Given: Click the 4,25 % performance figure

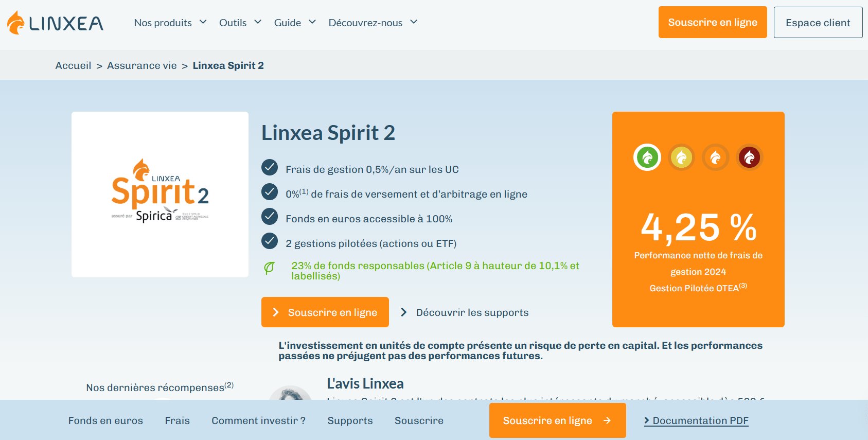Looking at the screenshot, I should 698,227.
